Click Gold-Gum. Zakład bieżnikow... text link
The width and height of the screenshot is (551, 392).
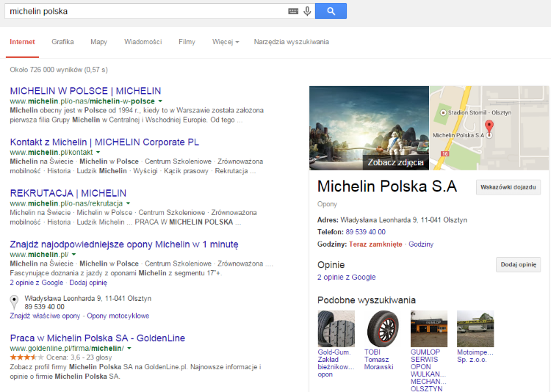pyautogui.click(x=336, y=363)
